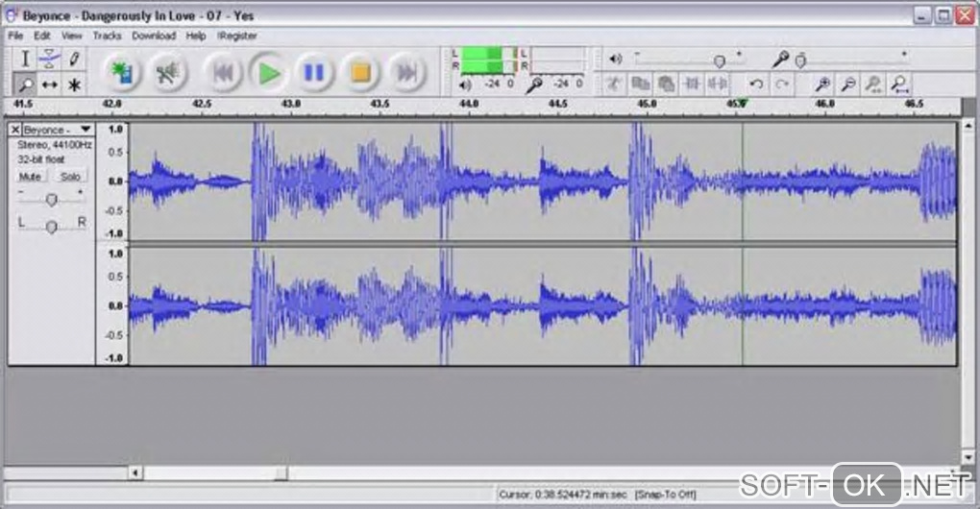Skip to start of track

click(223, 73)
